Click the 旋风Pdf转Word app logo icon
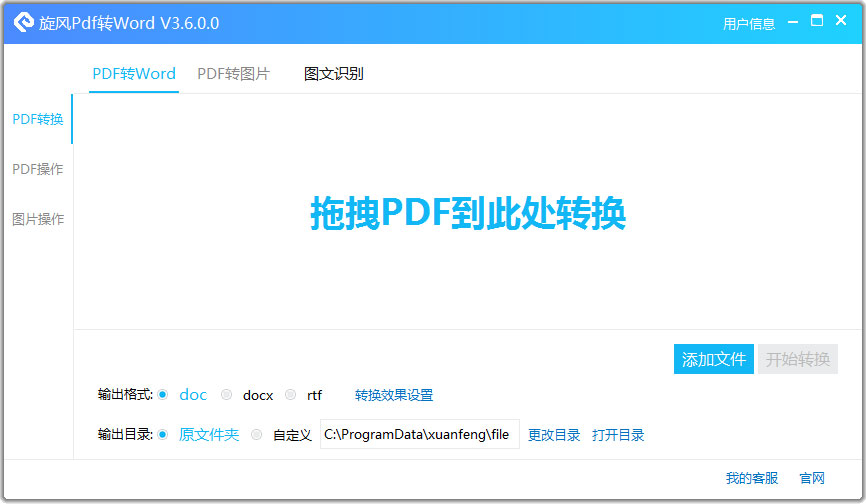This screenshot has width=866, height=504. 24,22
